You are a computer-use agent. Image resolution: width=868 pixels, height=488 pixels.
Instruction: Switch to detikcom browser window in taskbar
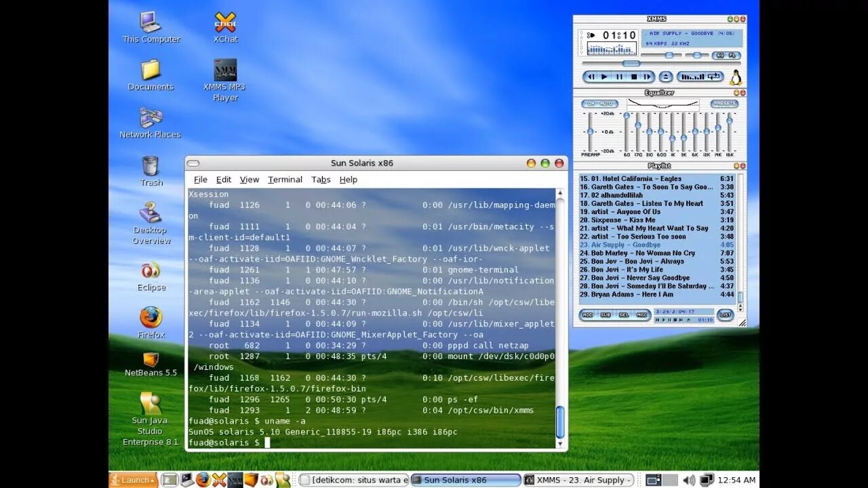point(354,480)
